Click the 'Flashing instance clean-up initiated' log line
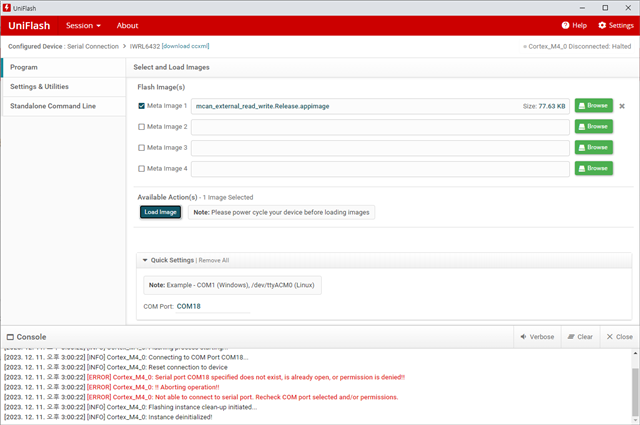Image resolution: width=640 pixels, height=425 pixels. (x=131, y=407)
